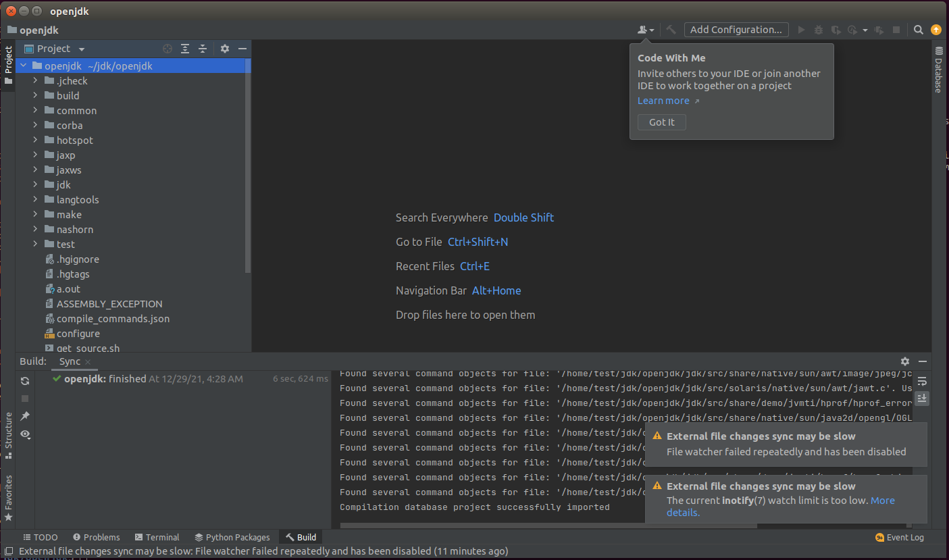Viewport: 949px width, 560px height.
Task: Toggle the eye view options icon in Build
Action: pos(25,434)
